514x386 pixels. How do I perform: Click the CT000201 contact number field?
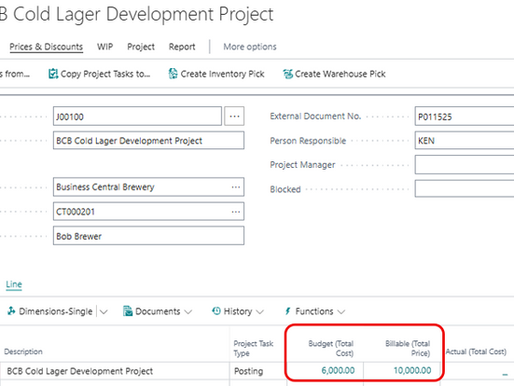pyautogui.click(x=149, y=212)
